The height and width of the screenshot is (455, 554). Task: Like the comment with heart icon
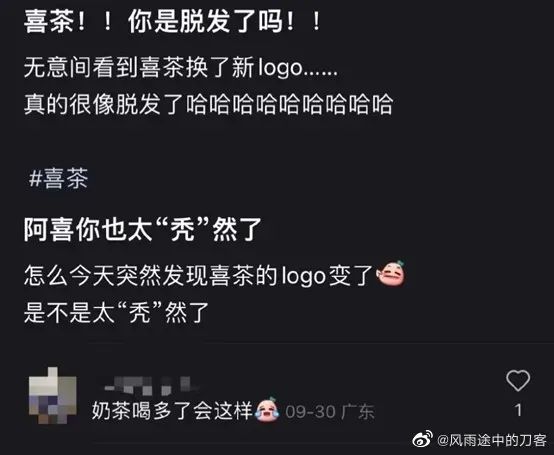pyautogui.click(x=518, y=380)
